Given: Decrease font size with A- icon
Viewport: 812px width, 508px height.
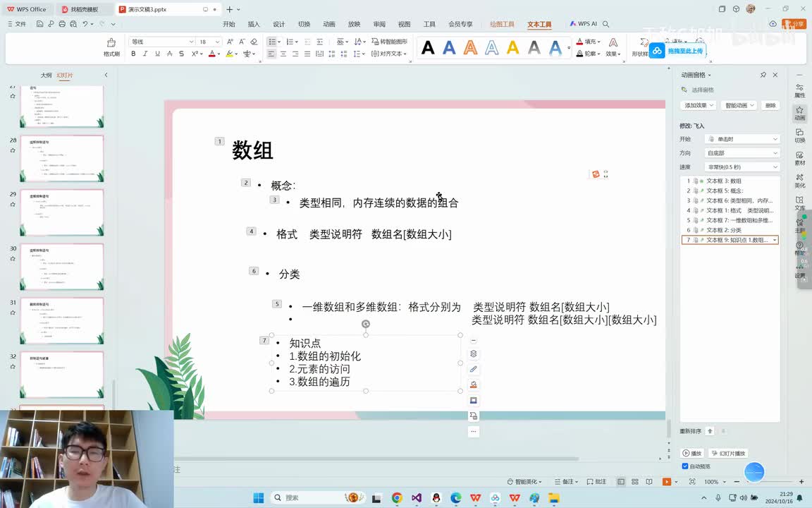Looking at the screenshot, I should point(242,42).
